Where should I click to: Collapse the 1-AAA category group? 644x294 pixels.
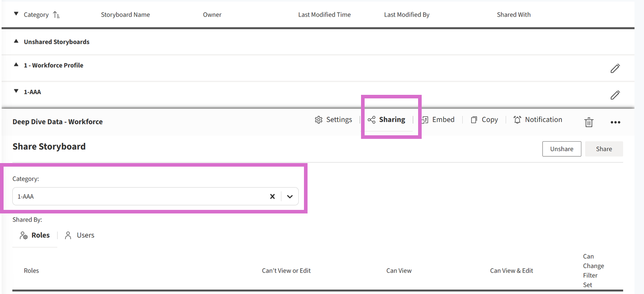(x=16, y=91)
